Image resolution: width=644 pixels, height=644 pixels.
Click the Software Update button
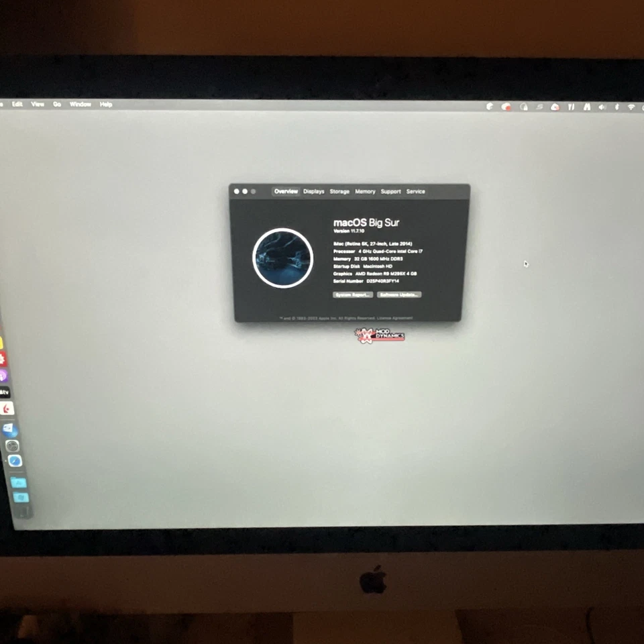pyautogui.click(x=400, y=294)
